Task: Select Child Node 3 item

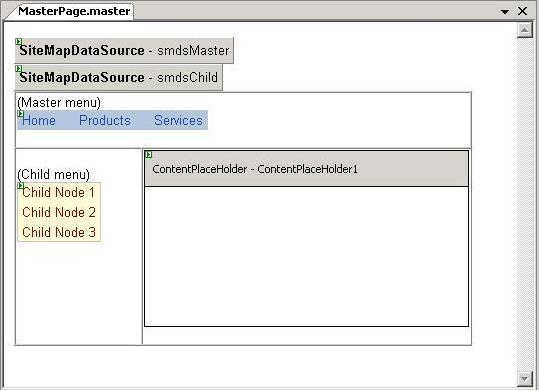Action: click(59, 232)
